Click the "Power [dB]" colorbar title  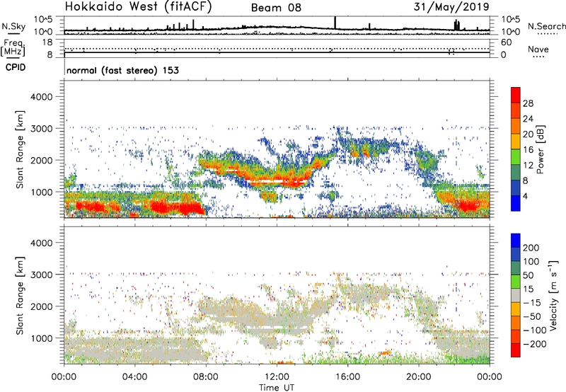pyautogui.click(x=540, y=149)
